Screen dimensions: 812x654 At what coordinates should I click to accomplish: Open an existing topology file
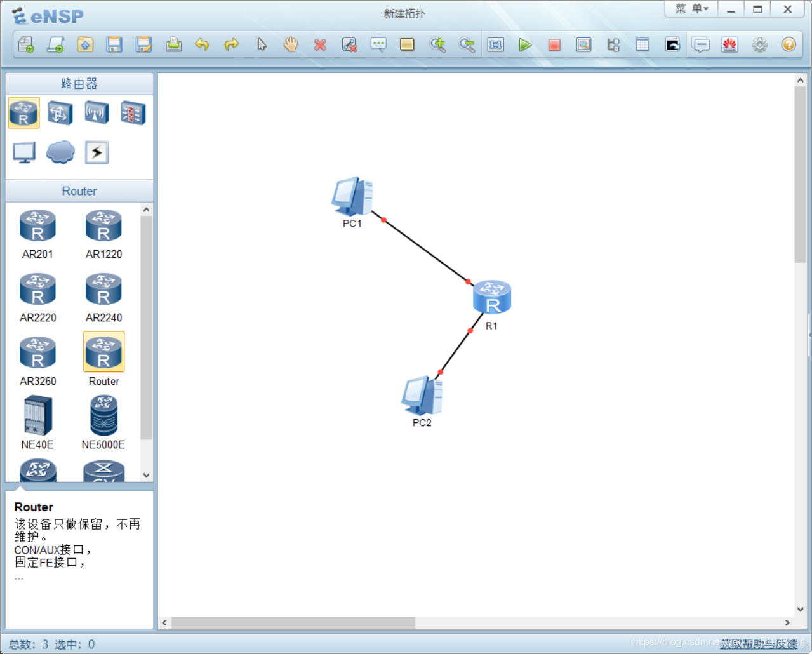85,44
